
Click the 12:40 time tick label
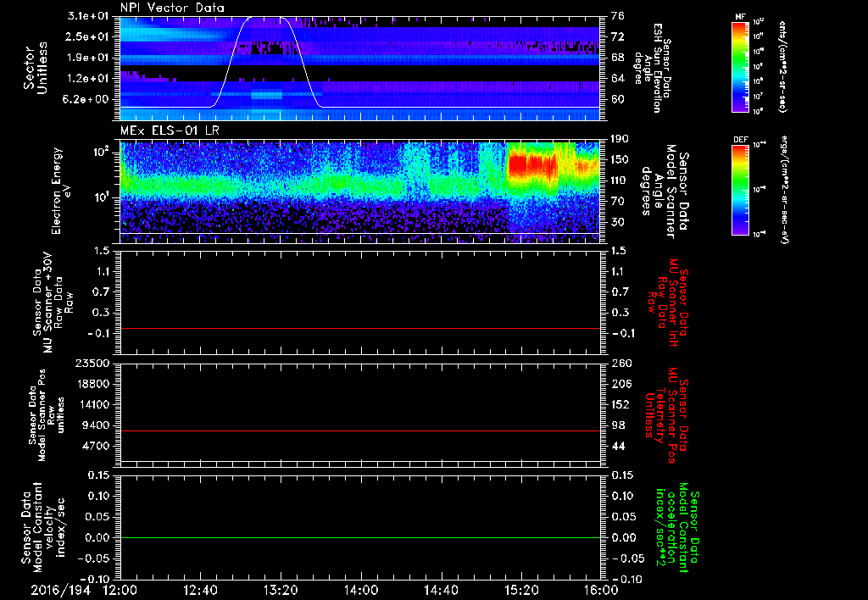tap(200, 590)
